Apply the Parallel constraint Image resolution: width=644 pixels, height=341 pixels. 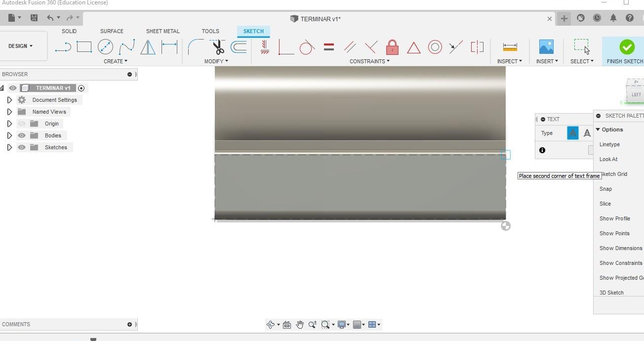pyautogui.click(x=350, y=47)
